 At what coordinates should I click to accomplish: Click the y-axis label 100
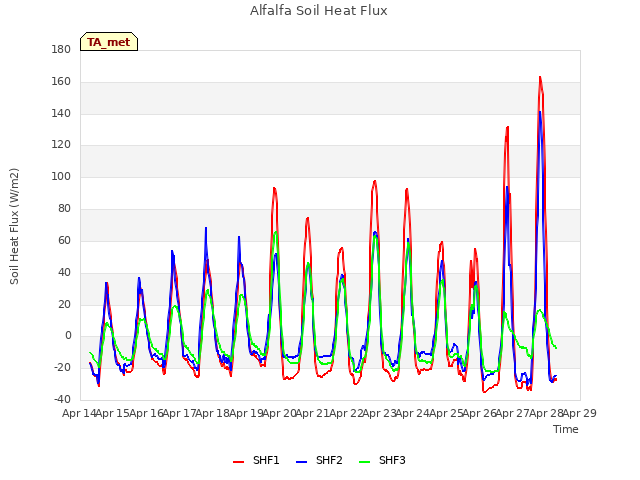61,176
